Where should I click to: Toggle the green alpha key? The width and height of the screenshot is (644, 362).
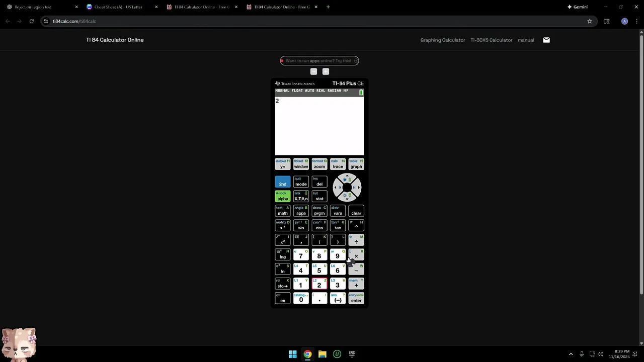283,197
